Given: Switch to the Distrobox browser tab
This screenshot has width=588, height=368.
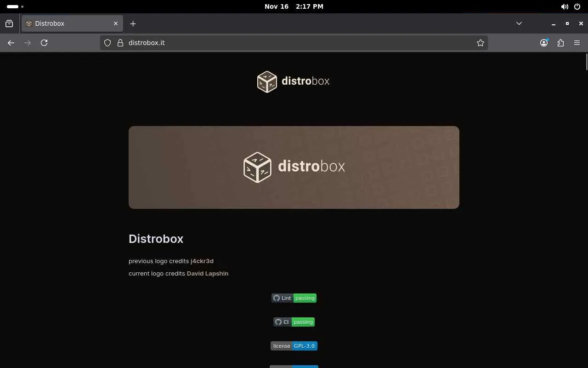Looking at the screenshot, I should (72, 23).
